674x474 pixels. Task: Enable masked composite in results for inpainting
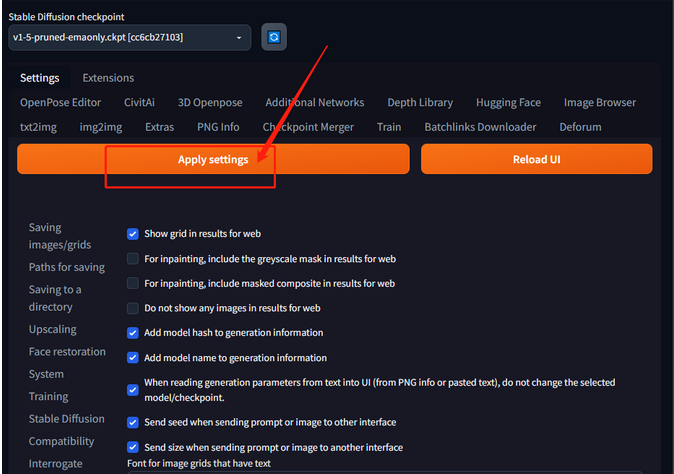pyautogui.click(x=133, y=283)
